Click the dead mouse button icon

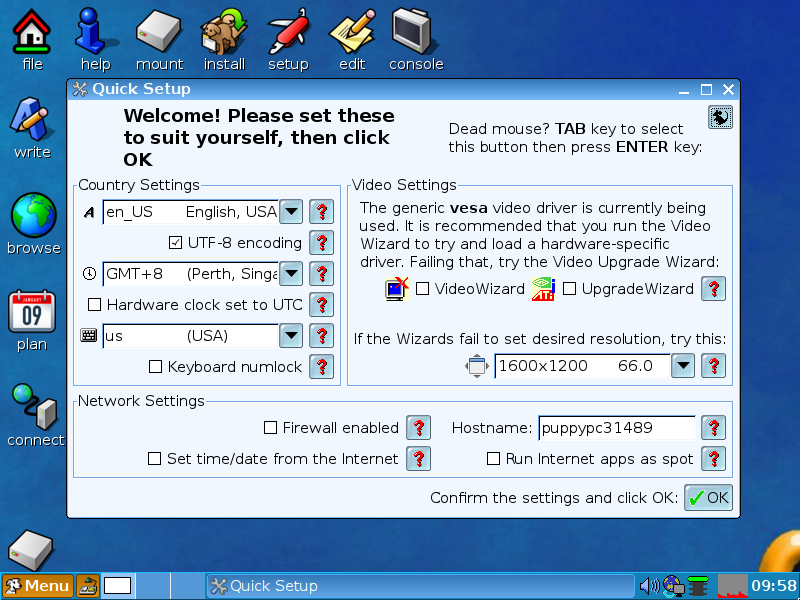(720, 118)
